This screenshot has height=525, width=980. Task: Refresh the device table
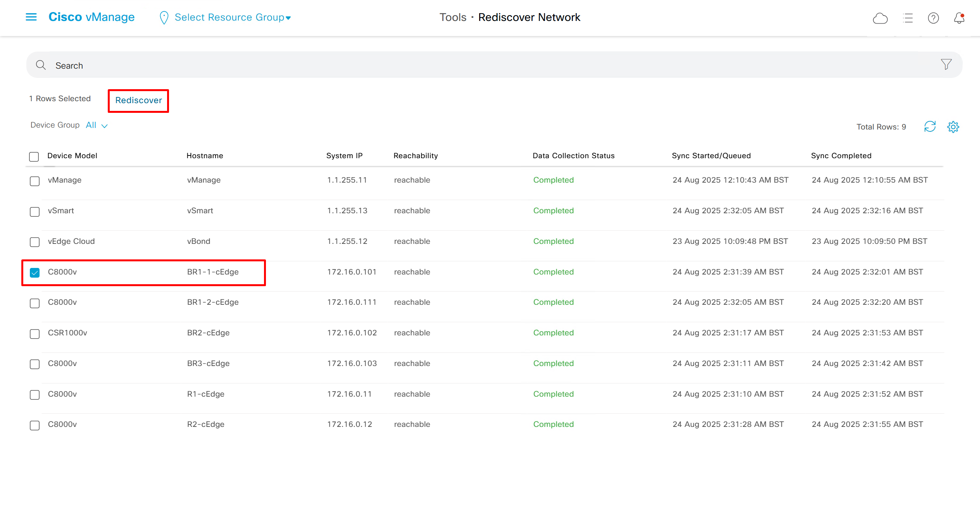pyautogui.click(x=930, y=126)
